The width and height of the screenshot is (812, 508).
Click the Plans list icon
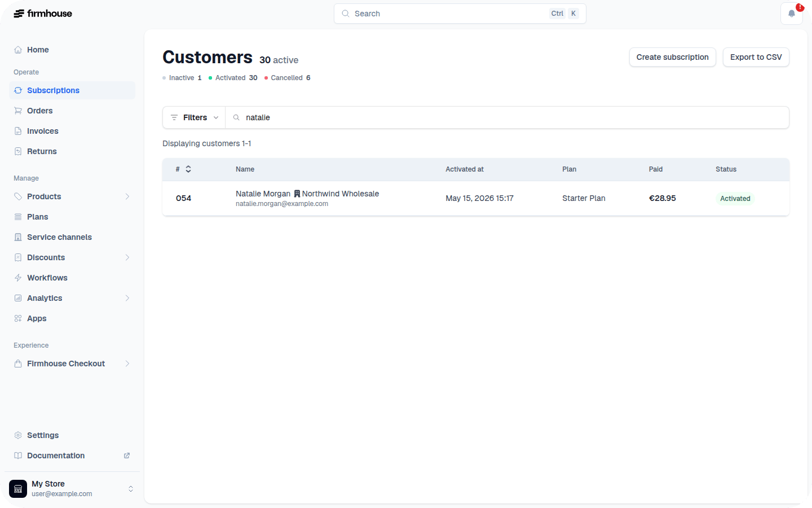(x=18, y=217)
